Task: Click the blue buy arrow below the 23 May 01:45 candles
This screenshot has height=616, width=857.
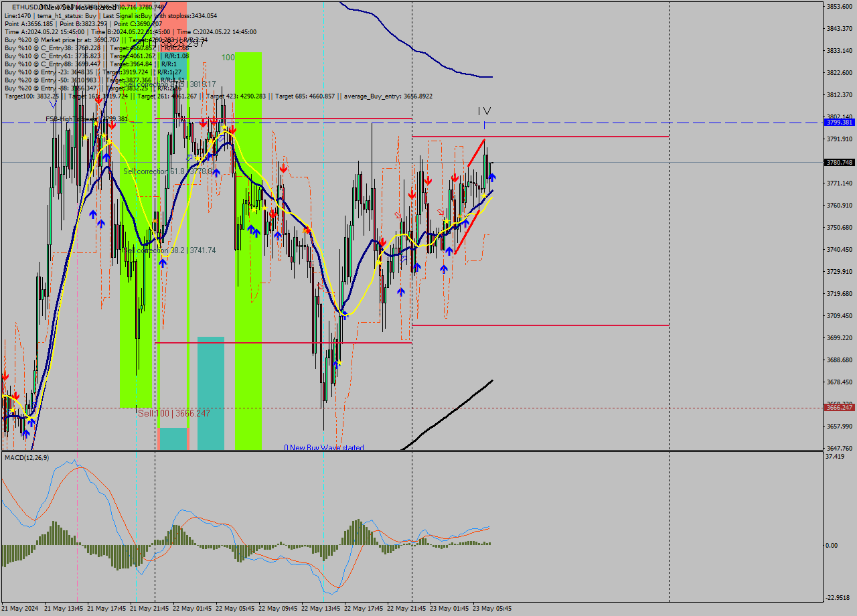Action: pyautogui.click(x=444, y=268)
